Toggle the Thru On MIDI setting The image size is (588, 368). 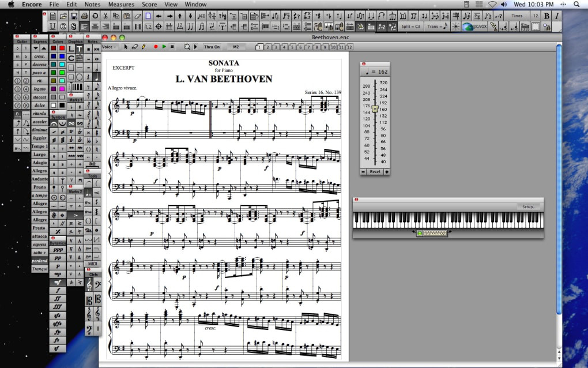(212, 47)
